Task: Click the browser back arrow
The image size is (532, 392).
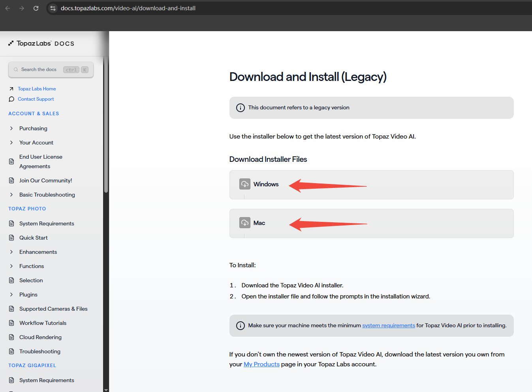Action: coord(8,8)
